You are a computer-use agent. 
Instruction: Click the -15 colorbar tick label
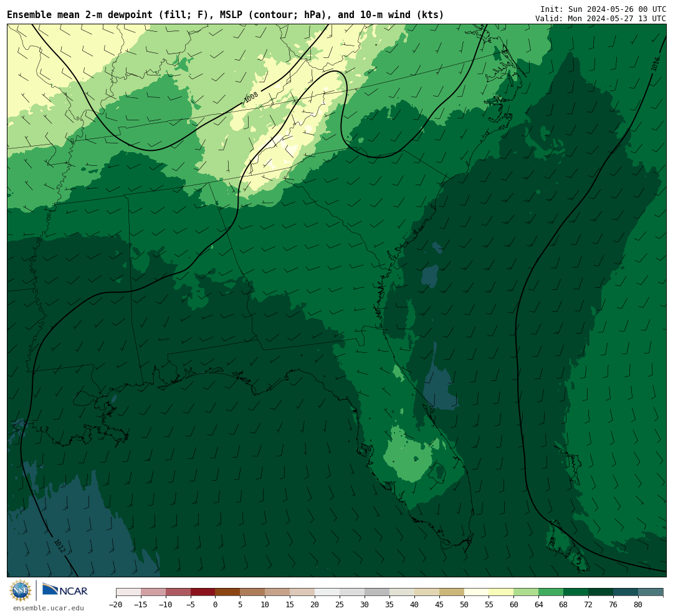coord(141,604)
